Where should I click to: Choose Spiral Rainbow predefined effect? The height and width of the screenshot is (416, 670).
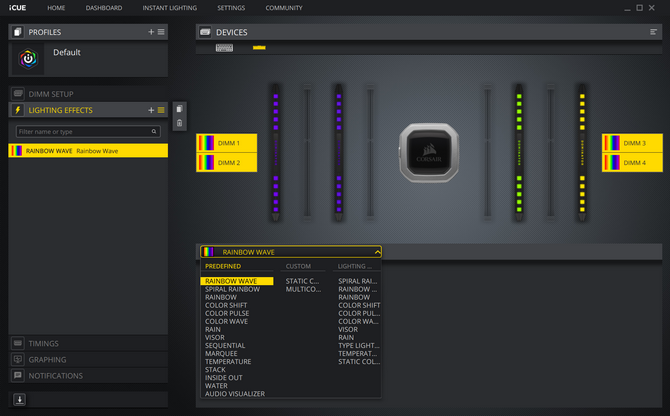tap(232, 289)
